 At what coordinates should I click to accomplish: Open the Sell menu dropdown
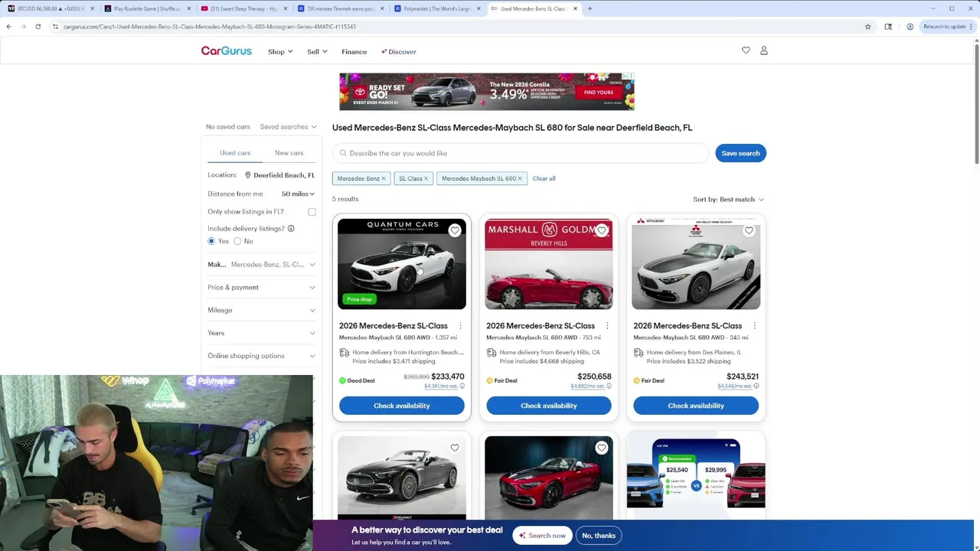pos(317,52)
